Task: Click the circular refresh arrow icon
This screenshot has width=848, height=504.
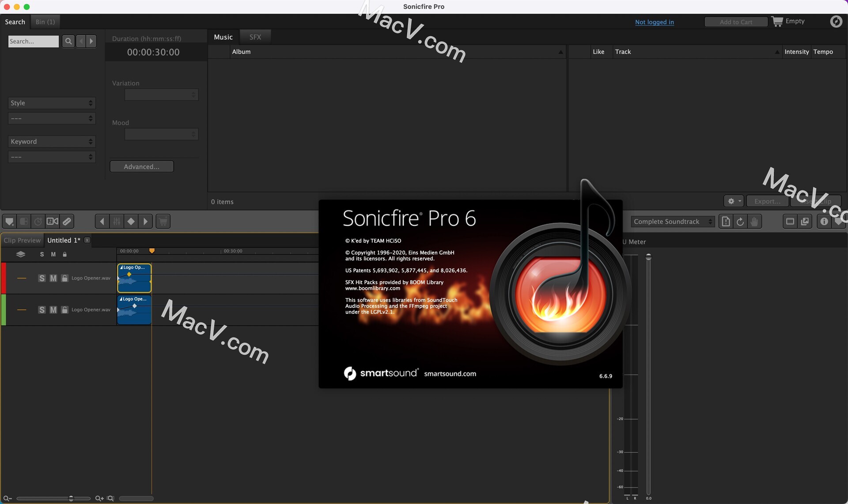Action: (740, 221)
